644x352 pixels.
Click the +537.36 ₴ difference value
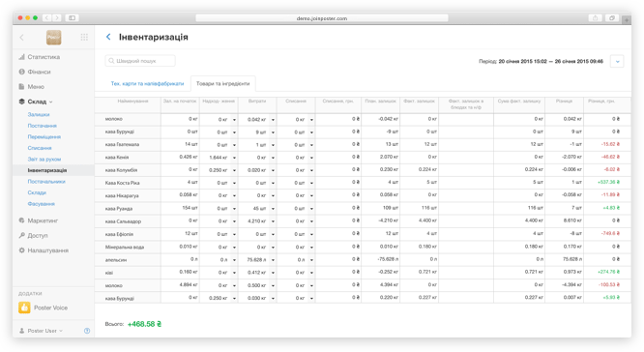[608, 182]
